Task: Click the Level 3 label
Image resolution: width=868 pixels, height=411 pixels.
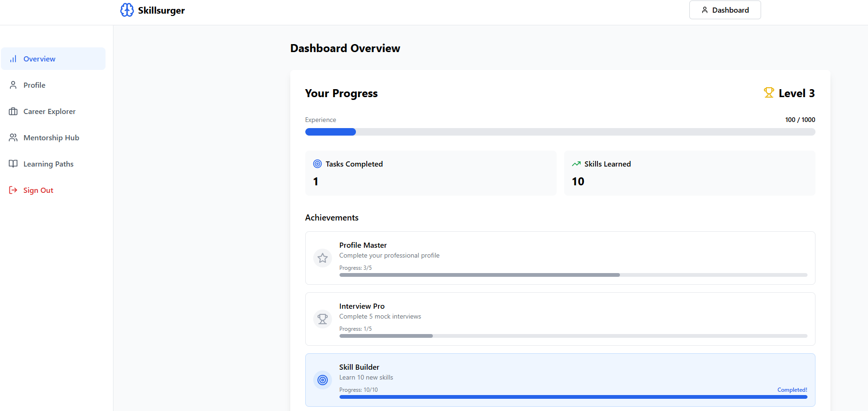Action: 797,93
